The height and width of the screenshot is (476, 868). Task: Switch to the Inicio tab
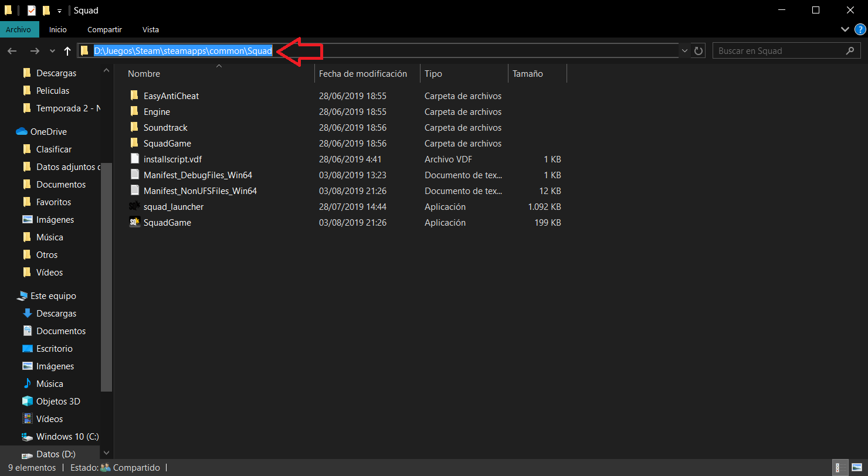[58, 29]
